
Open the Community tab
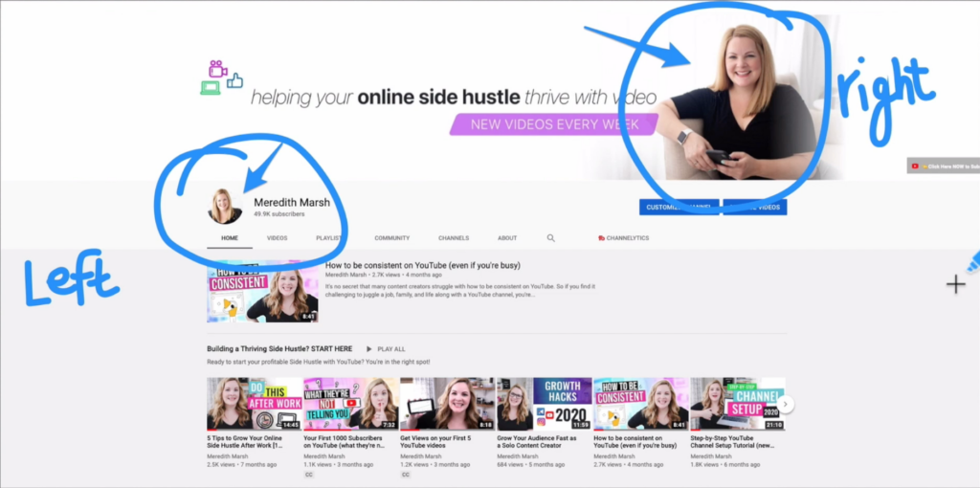(x=391, y=238)
